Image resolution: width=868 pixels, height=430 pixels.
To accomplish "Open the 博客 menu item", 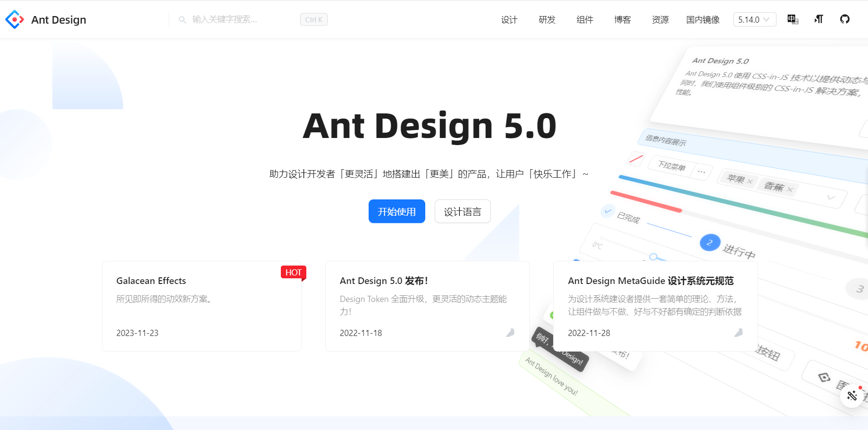I will tap(623, 19).
